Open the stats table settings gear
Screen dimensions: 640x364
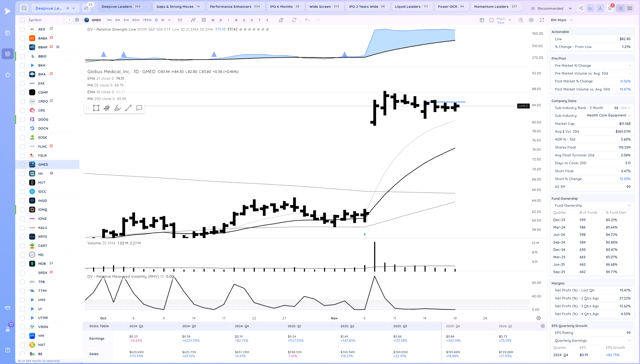pyautogui.click(x=543, y=326)
